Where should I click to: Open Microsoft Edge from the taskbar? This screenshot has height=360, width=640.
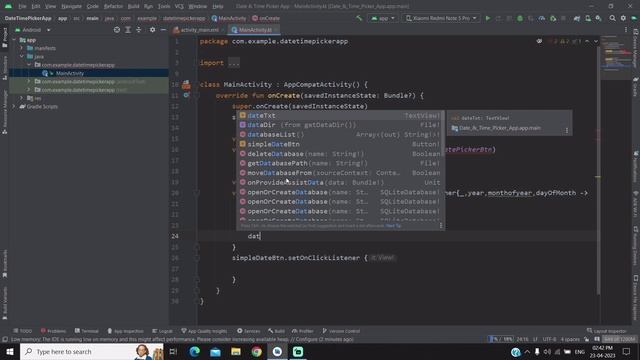194,352
